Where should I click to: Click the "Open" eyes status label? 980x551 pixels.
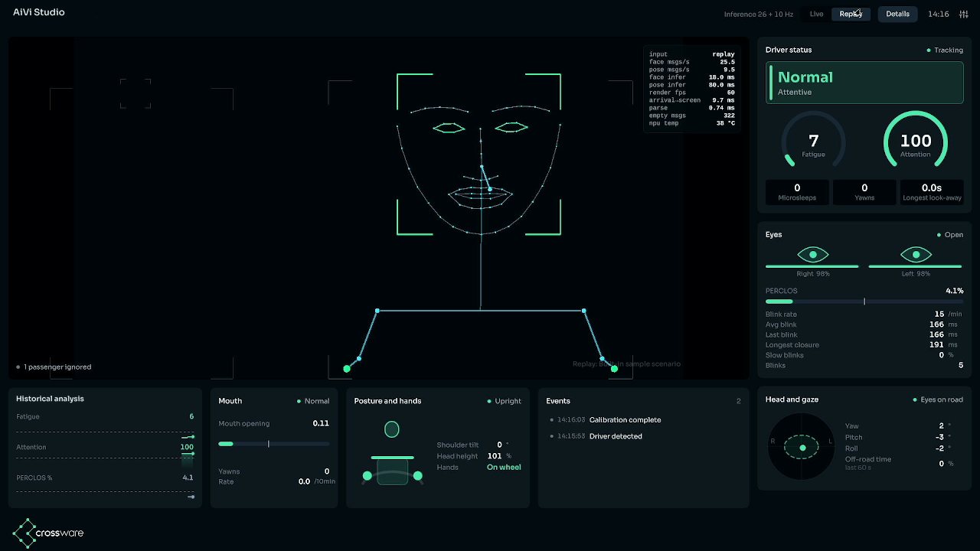click(950, 235)
